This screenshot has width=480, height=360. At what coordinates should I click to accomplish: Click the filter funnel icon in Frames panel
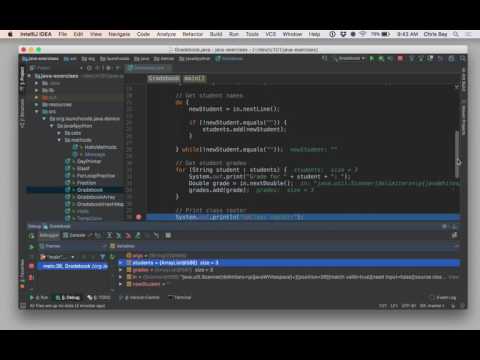click(103, 257)
